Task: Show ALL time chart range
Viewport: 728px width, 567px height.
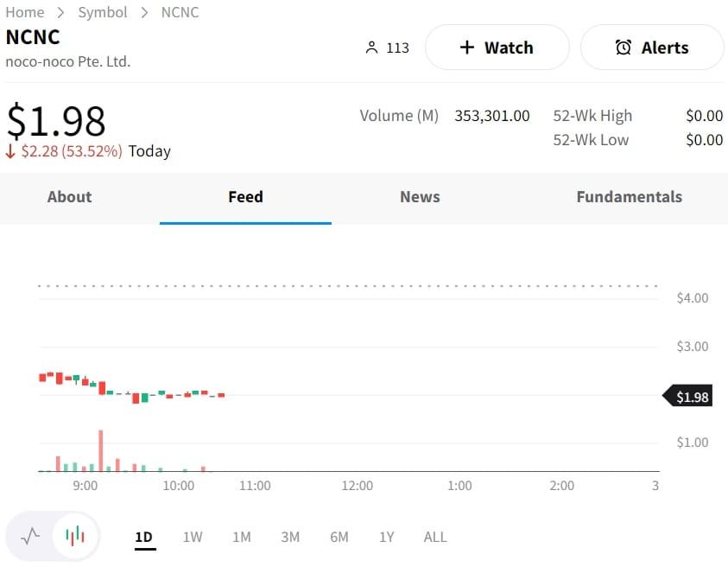Action: (x=435, y=537)
